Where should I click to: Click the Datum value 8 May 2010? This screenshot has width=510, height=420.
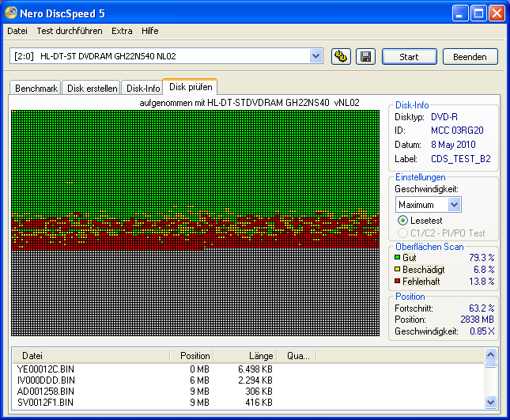pyautogui.click(x=453, y=145)
